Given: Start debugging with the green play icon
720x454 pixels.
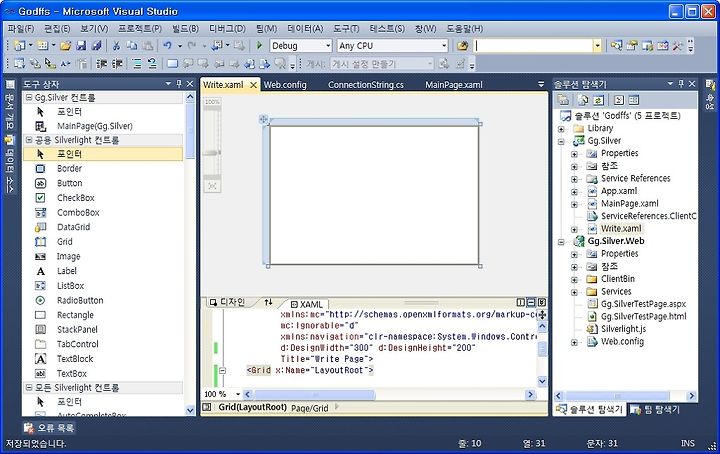Looking at the screenshot, I should tap(259, 45).
